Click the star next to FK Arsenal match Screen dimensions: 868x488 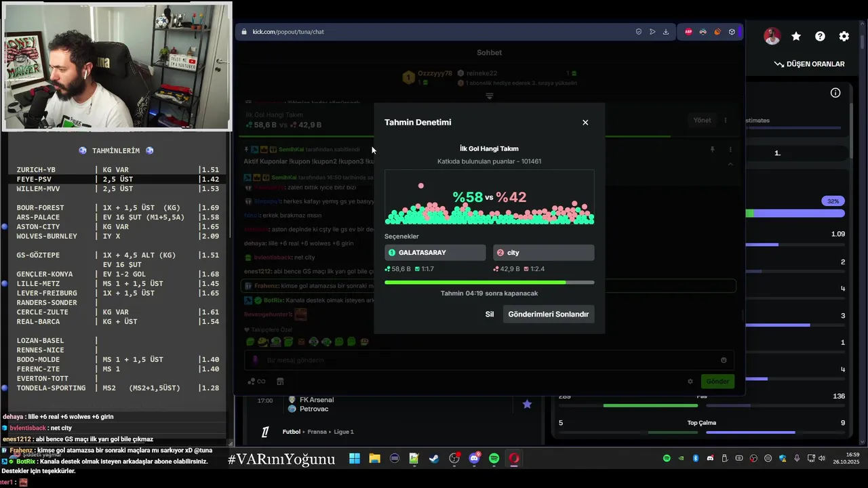click(527, 404)
